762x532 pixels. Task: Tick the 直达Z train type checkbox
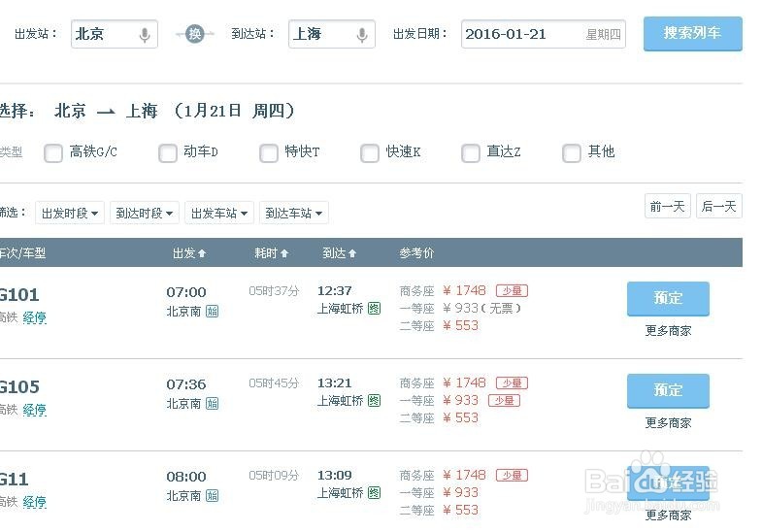pos(471,152)
